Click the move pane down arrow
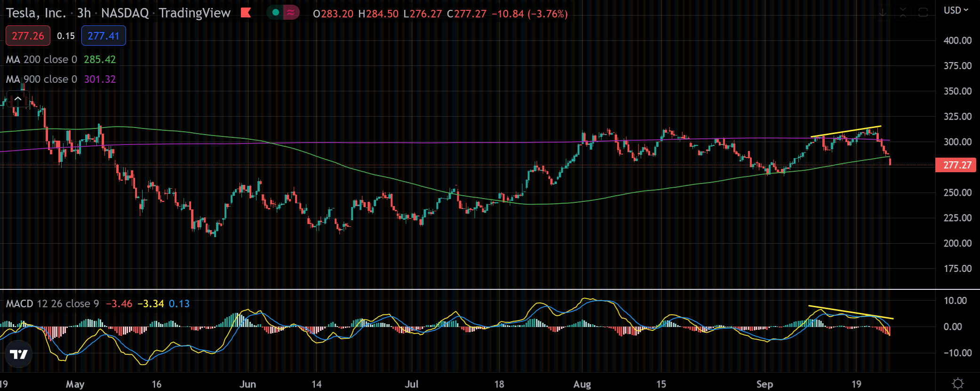This screenshot has height=391, width=980. click(883, 13)
